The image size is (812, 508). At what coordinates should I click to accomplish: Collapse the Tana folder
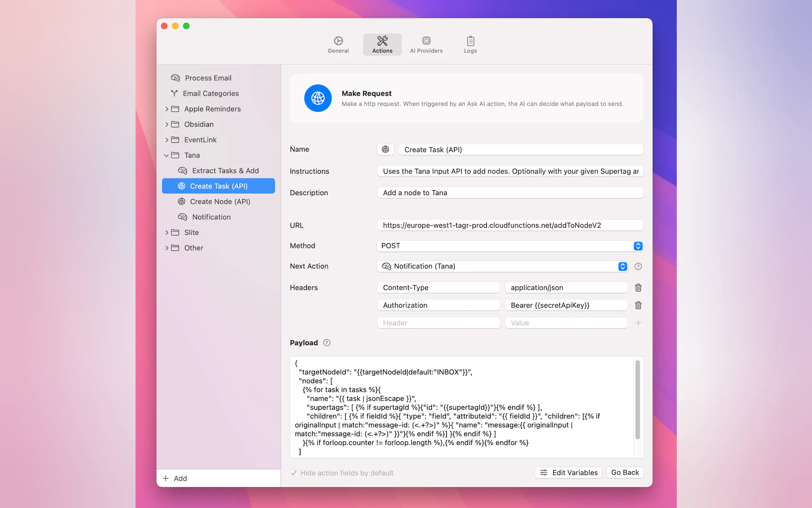click(167, 155)
